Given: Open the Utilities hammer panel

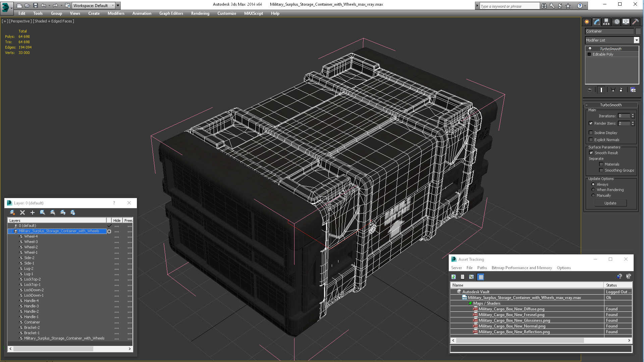Looking at the screenshot, I should coord(635,22).
